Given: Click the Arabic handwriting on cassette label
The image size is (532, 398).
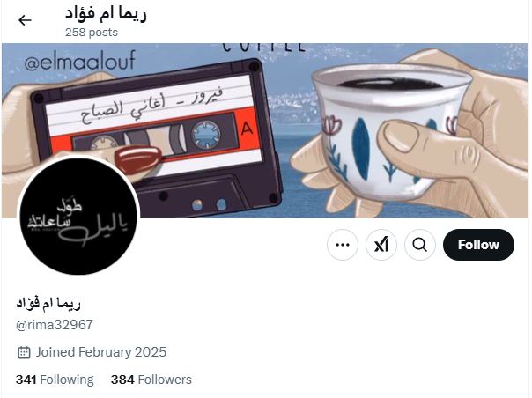Looking at the screenshot, I should (x=151, y=104).
